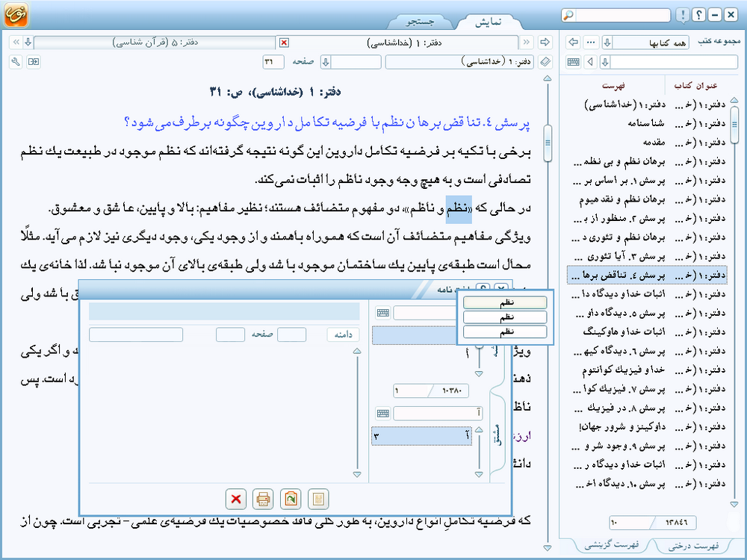Select the داوکینز و شرور جهان! row

click(646, 426)
